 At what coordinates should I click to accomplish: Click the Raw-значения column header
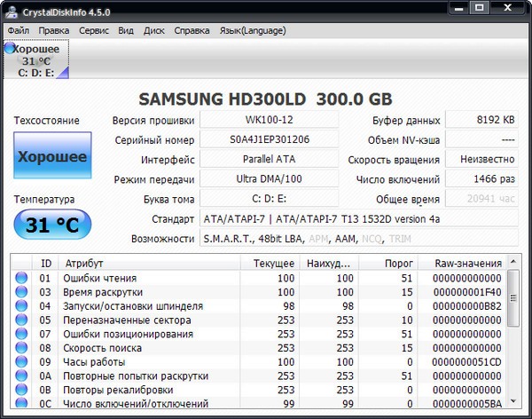pos(463,263)
